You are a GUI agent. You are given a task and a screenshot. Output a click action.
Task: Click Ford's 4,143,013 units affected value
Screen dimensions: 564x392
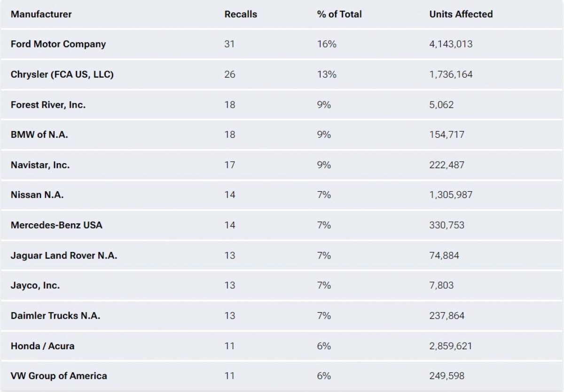(x=451, y=44)
